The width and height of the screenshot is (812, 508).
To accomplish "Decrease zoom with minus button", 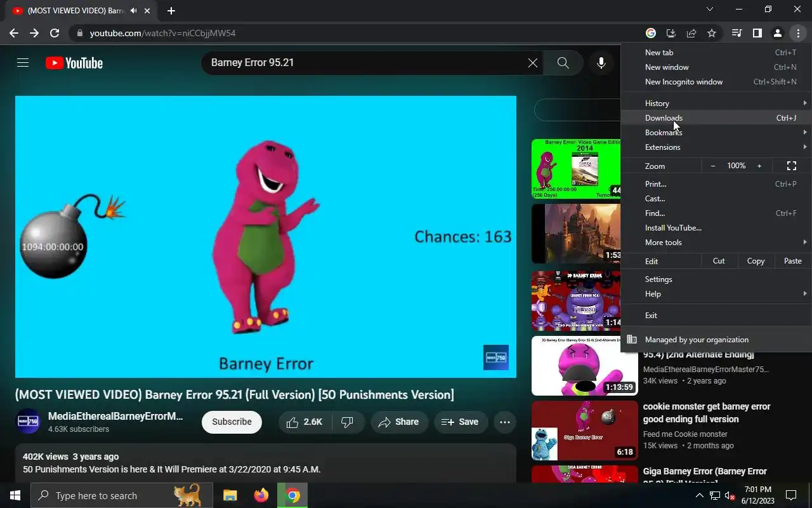I will tap(713, 166).
